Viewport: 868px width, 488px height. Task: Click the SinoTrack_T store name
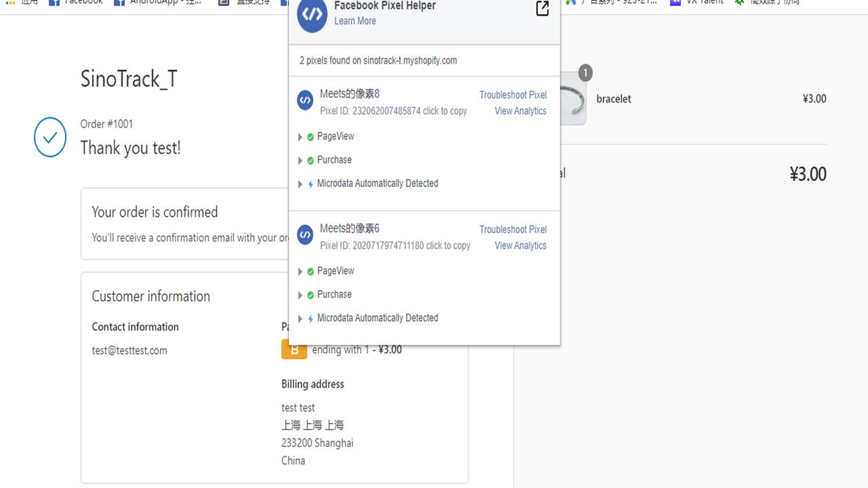pos(129,79)
